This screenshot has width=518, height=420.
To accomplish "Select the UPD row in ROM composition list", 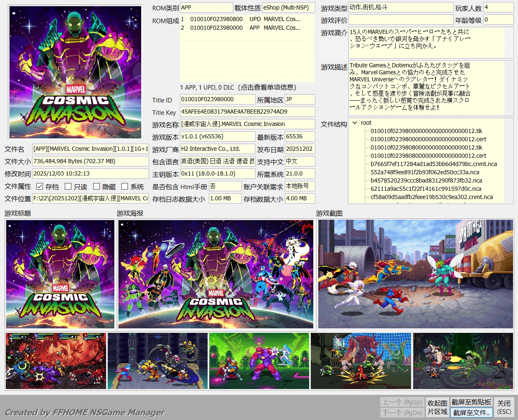I will tap(241, 19).
